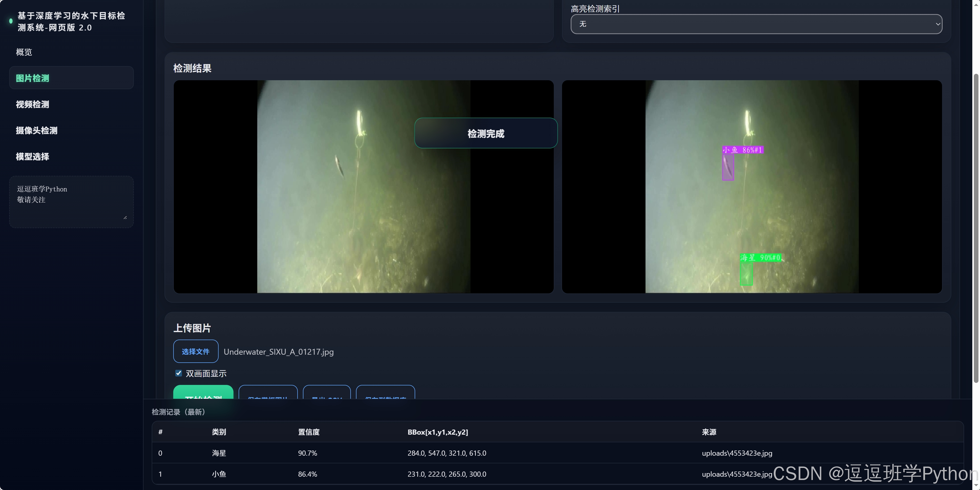Click the 逗逗班学Python sidebar text box
This screenshot has height=490, width=980.
click(71, 202)
